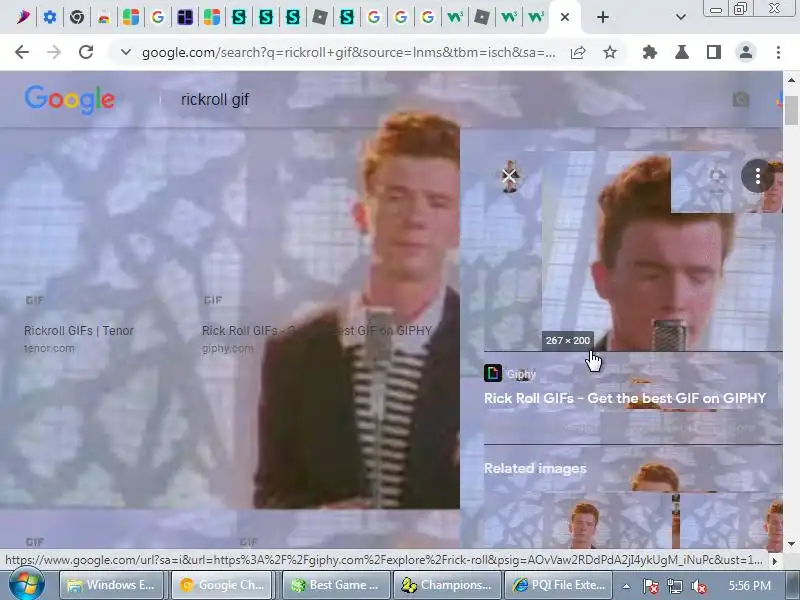800x600 pixels.
Task: Switch to the purple arrow tab
Action: (x=22, y=17)
